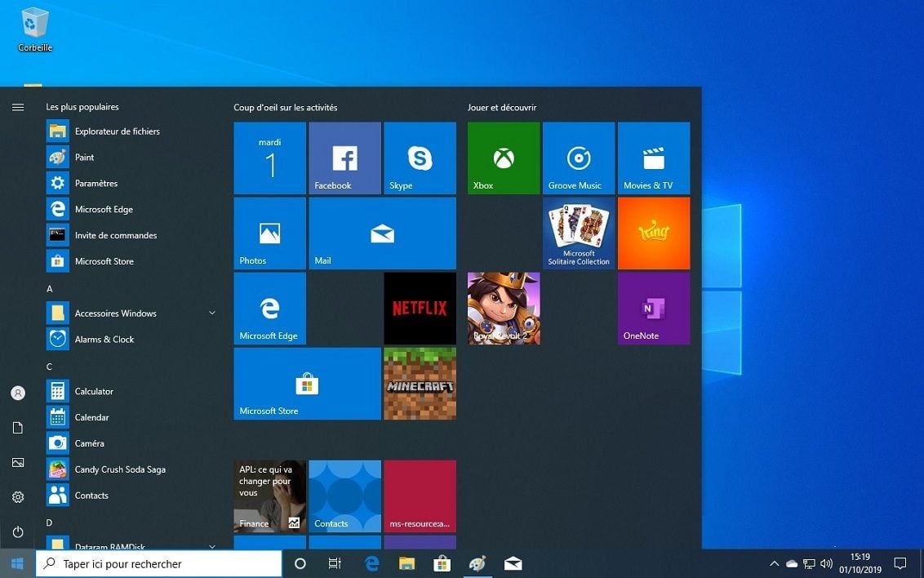Open the Finance news tile
Image resolution: width=924 pixels, height=578 pixels.
pyautogui.click(x=270, y=496)
